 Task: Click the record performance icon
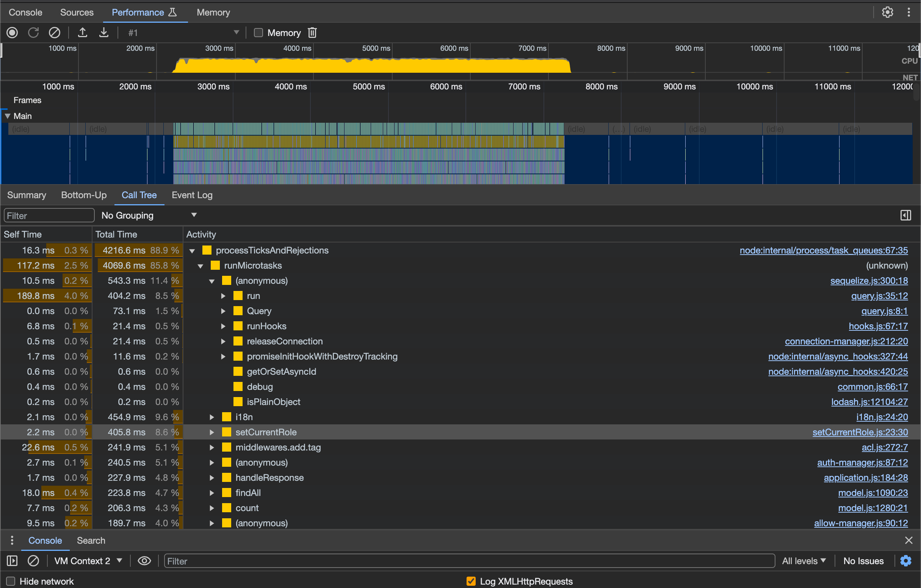tap(13, 31)
